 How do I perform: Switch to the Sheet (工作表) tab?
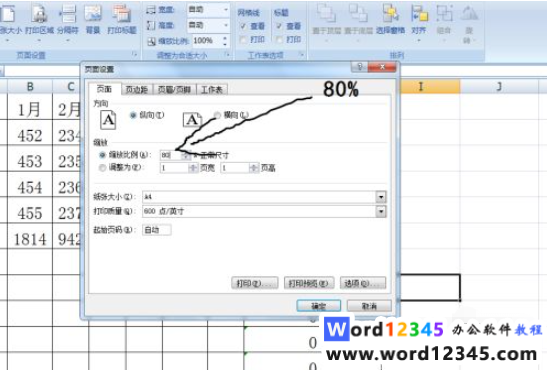click(212, 90)
